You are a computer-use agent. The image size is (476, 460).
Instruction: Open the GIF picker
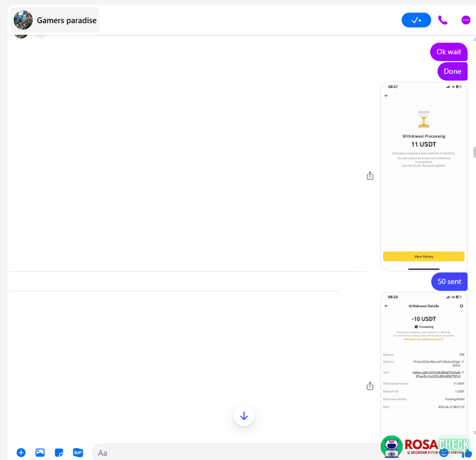coord(78,452)
